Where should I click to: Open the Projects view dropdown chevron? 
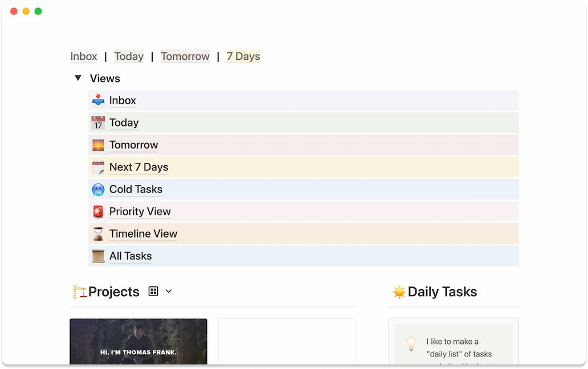click(x=169, y=291)
